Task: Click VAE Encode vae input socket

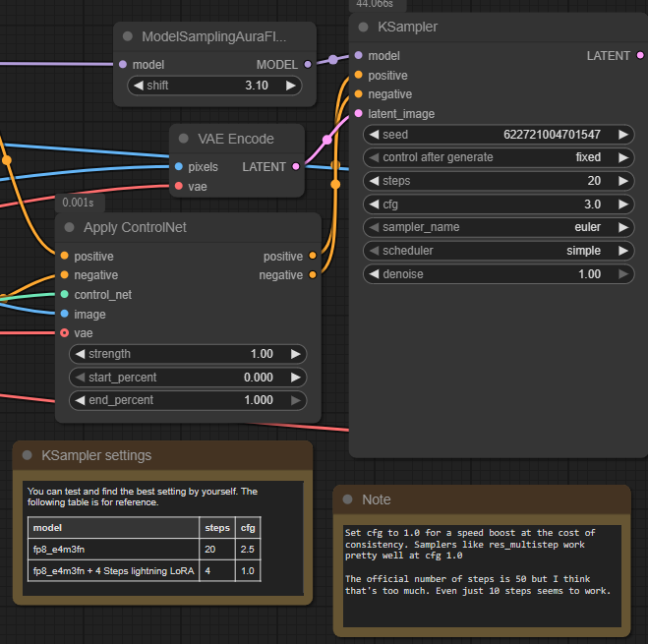Action: 179,186
